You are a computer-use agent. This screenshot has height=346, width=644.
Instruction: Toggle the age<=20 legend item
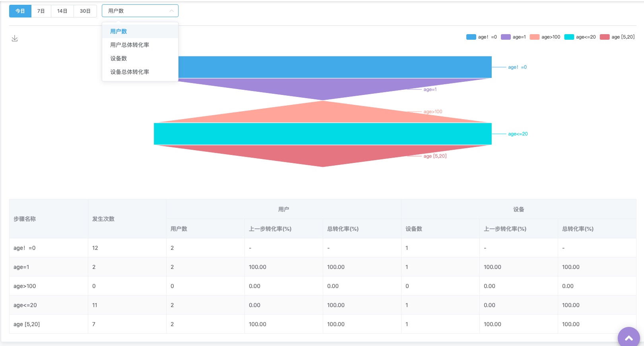[580, 37]
